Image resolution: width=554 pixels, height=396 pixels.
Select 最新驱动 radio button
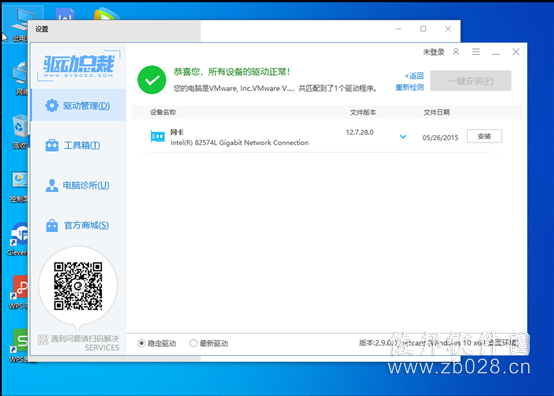(x=193, y=343)
